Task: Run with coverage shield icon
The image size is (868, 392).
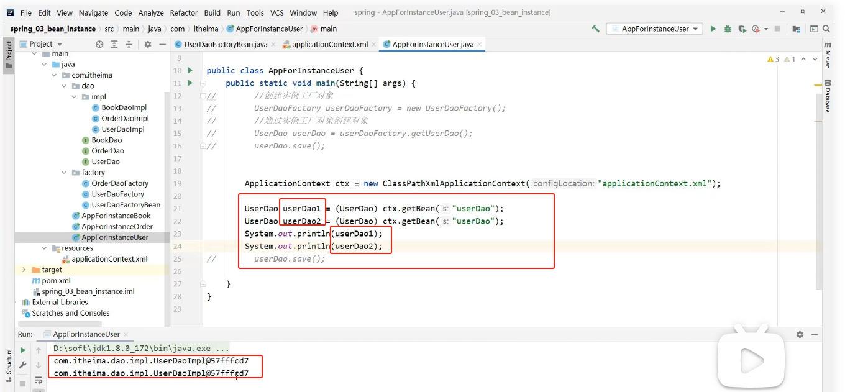Action: tap(742, 29)
